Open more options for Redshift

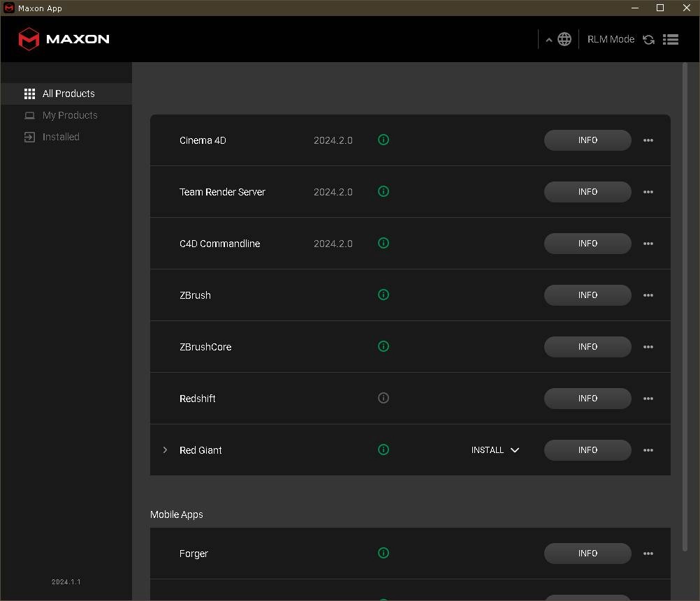tap(648, 399)
